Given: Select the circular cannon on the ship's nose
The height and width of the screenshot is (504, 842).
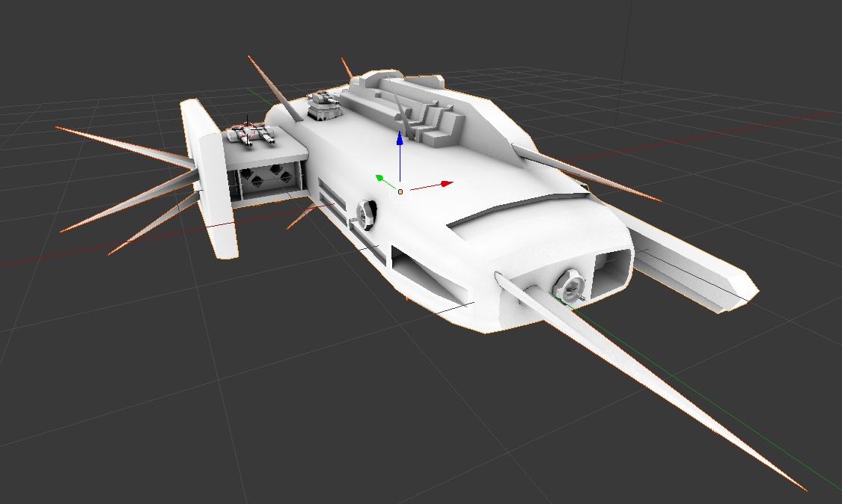Looking at the screenshot, I should pos(570,286).
